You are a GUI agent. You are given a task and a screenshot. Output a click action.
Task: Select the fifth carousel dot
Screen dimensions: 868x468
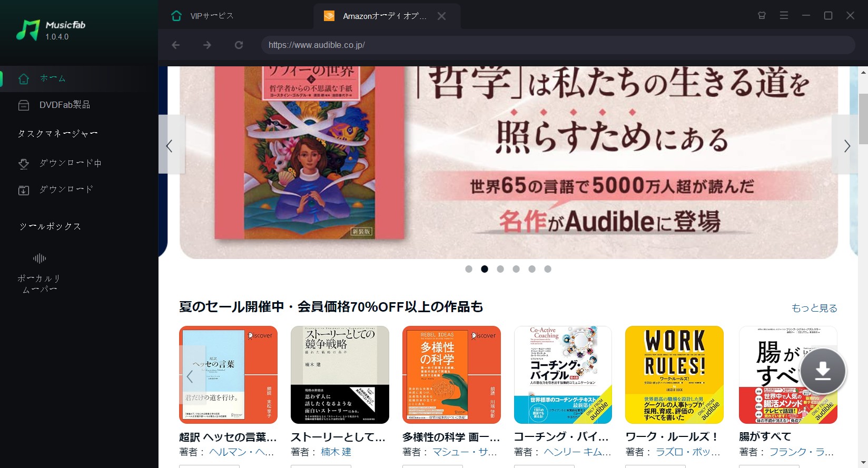click(532, 269)
